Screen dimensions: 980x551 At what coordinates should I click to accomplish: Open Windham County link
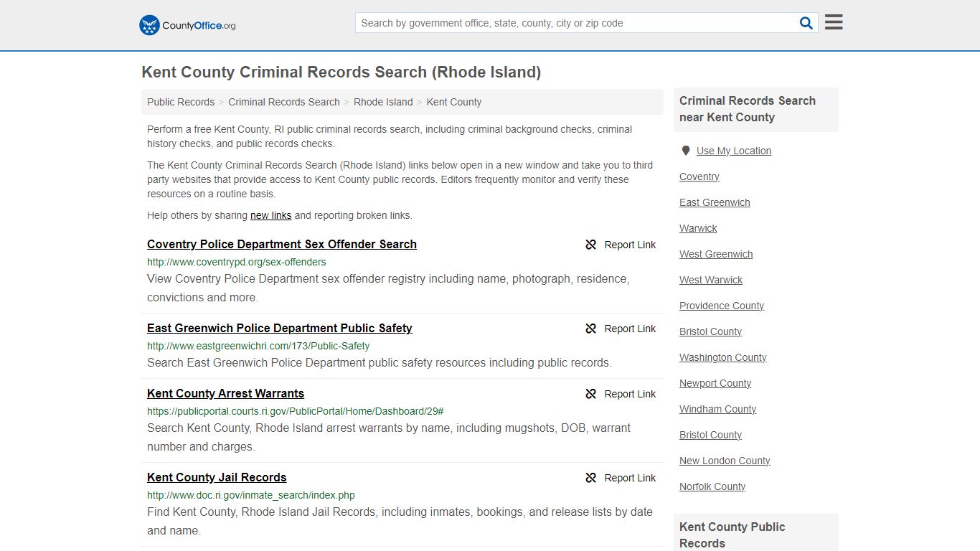point(717,409)
